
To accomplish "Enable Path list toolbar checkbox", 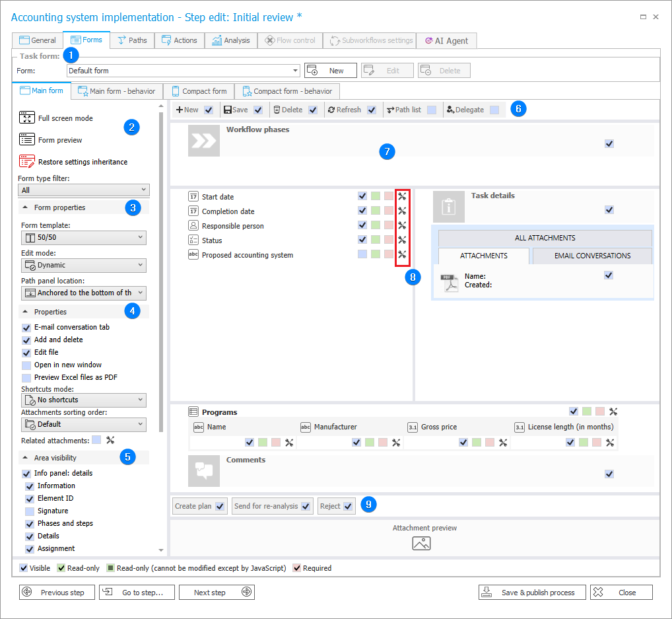I will (x=432, y=110).
